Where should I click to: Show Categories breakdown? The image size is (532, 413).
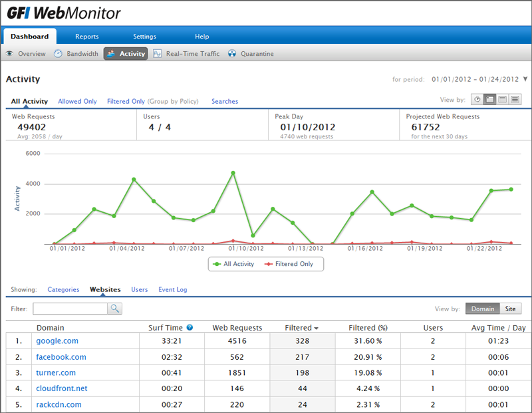(63, 289)
